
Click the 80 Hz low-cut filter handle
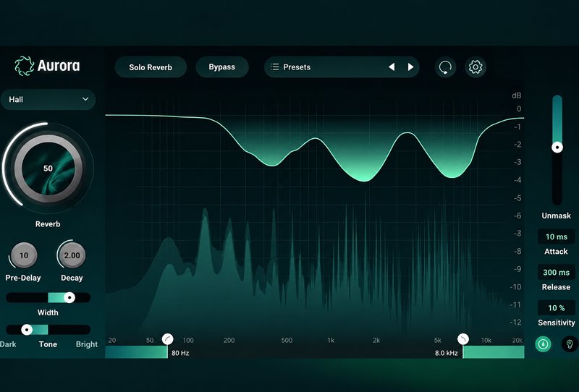coord(168,339)
